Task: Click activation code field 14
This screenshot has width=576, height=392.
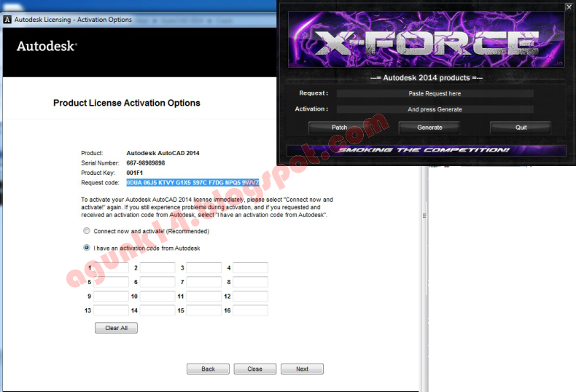Action: [157, 310]
